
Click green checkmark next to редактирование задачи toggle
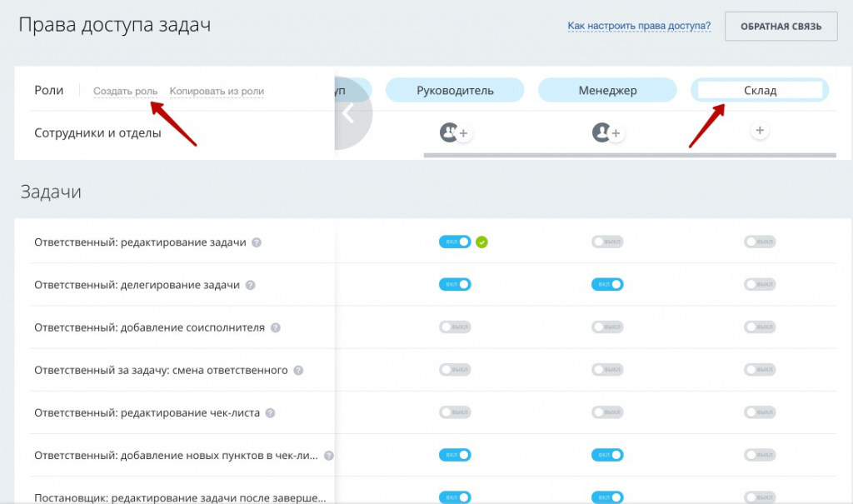(x=481, y=242)
